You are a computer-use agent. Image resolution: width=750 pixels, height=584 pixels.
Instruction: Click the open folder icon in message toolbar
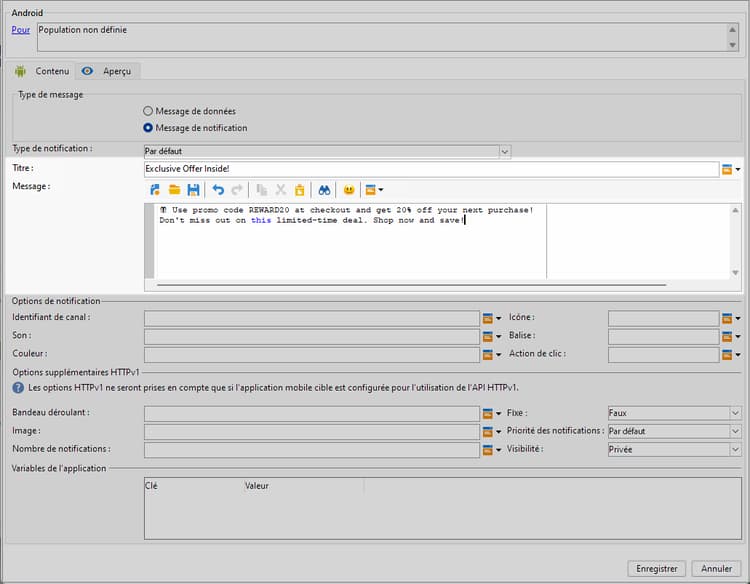pos(174,189)
